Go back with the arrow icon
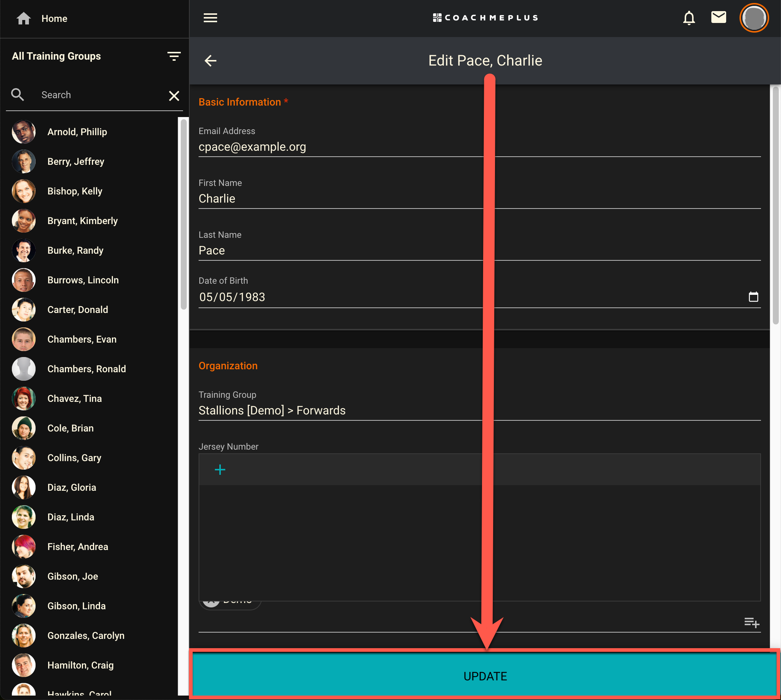781x700 pixels. [x=210, y=61]
